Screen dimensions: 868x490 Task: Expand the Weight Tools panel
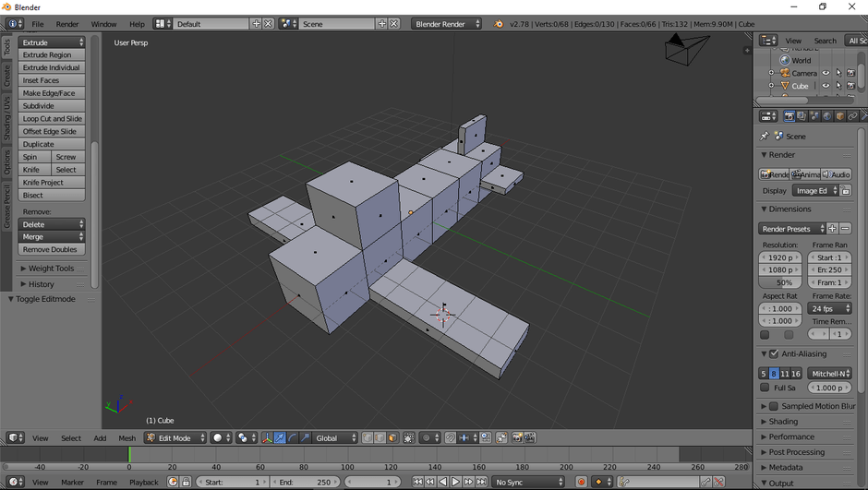pyautogui.click(x=51, y=269)
